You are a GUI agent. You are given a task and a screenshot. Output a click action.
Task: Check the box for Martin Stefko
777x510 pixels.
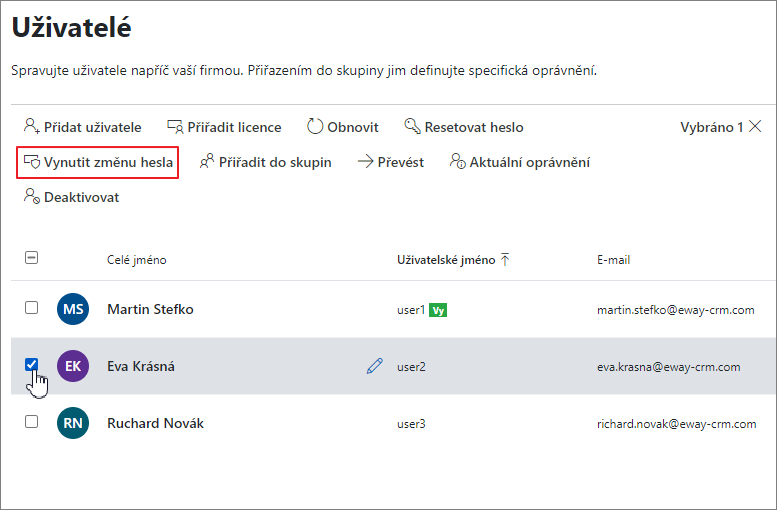click(31, 308)
